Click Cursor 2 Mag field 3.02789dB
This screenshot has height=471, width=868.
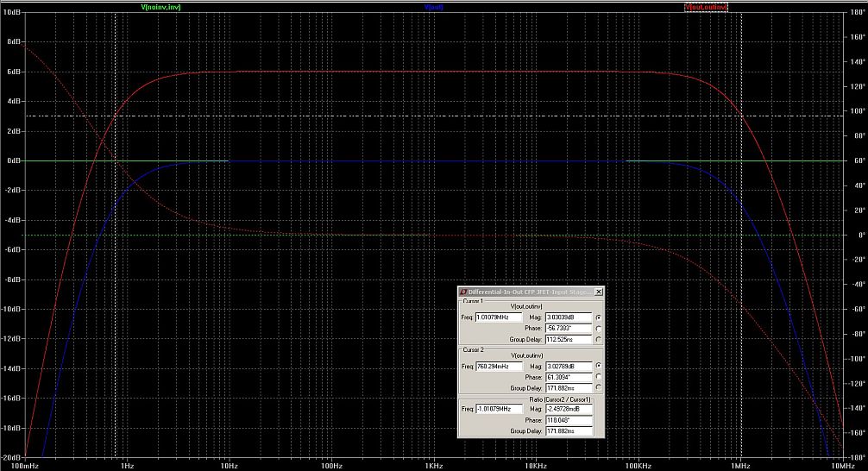(x=569, y=367)
